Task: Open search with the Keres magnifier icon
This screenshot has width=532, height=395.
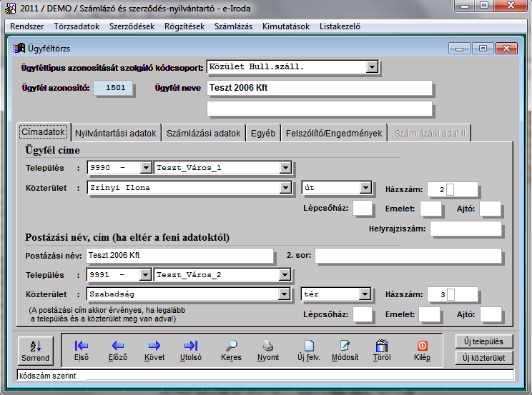Action: [x=231, y=346]
